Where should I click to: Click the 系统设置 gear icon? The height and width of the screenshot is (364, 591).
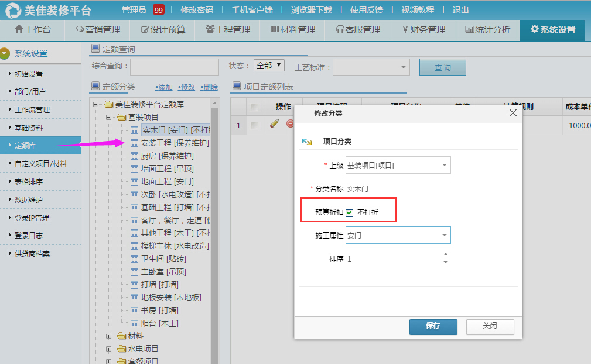535,29
